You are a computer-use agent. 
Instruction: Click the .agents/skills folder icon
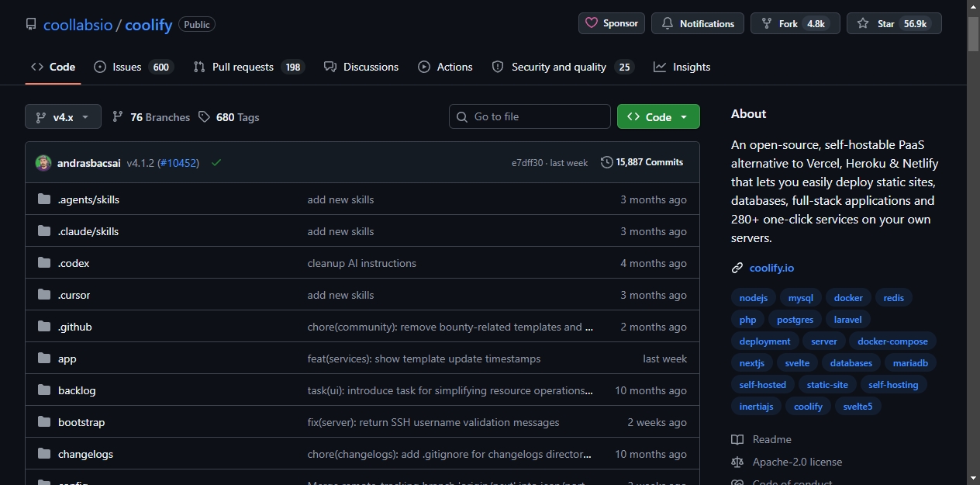[44, 199]
